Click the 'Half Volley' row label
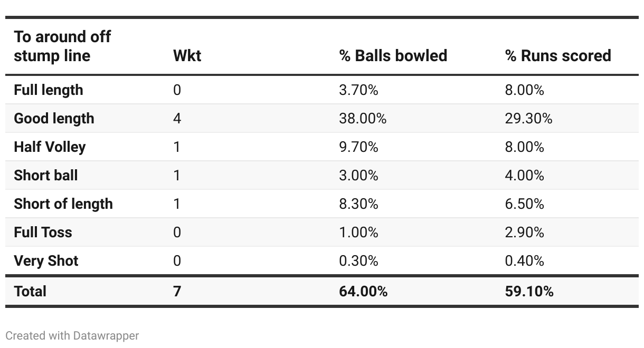Screen dimensions: 644x348 click(x=50, y=147)
